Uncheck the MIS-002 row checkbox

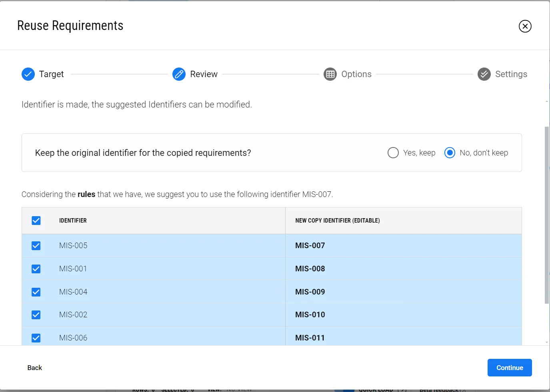click(x=36, y=315)
